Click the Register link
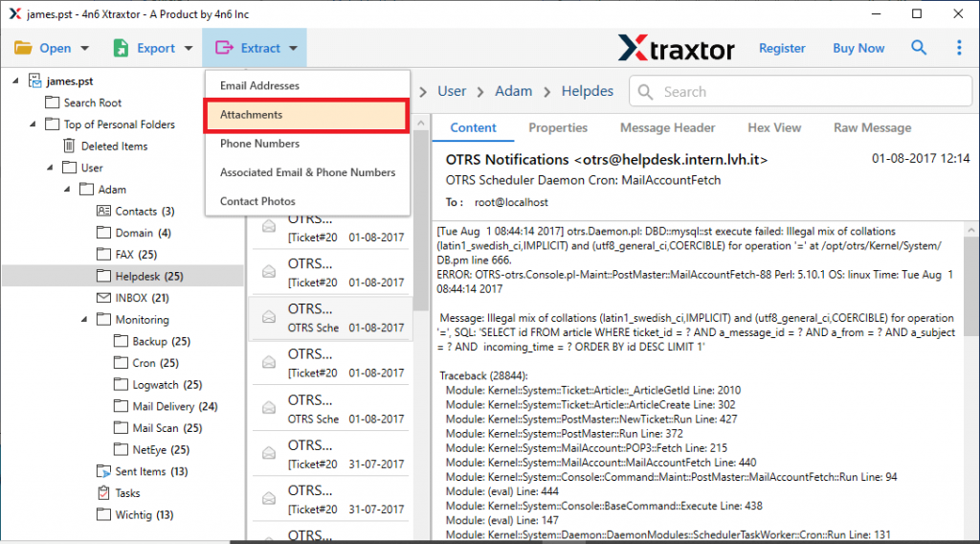The width and height of the screenshot is (980, 544). [782, 48]
